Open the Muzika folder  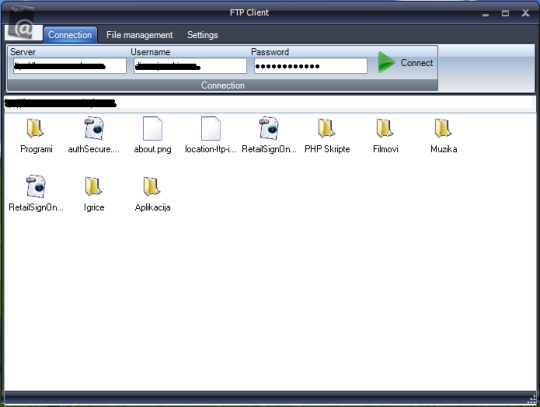coord(443,128)
